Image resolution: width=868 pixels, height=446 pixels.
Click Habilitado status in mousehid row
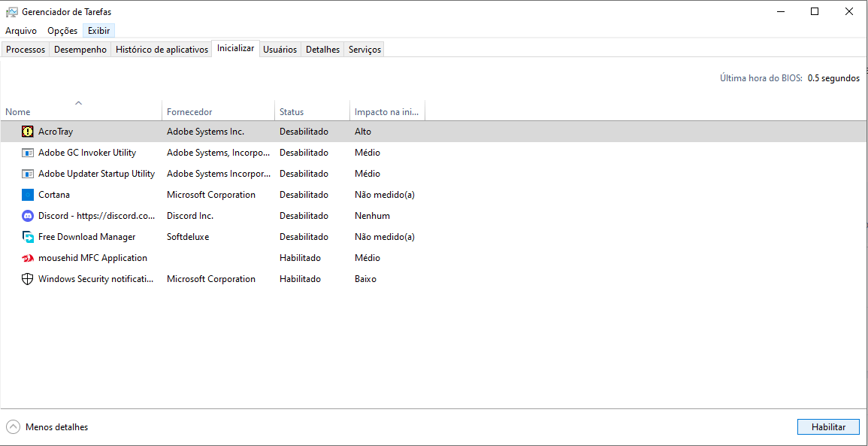coord(300,258)
